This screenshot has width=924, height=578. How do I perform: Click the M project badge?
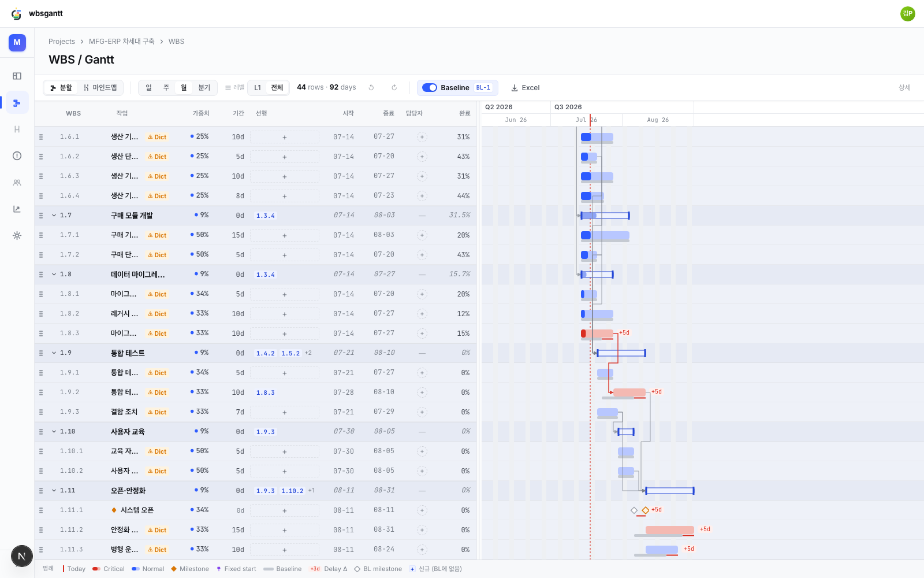17,42
